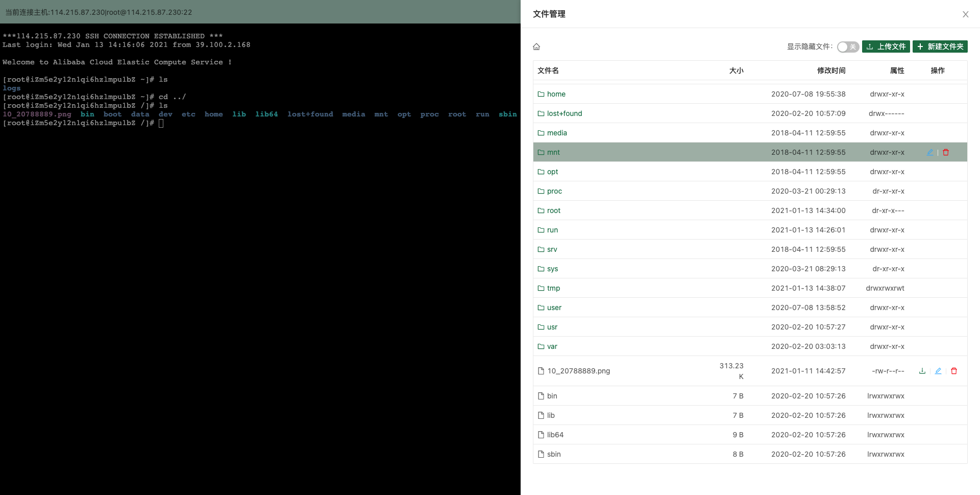Download 10_20788889.png via its download icon
Image resolution: width=980 pixels, height=495 pixels.
922,371
